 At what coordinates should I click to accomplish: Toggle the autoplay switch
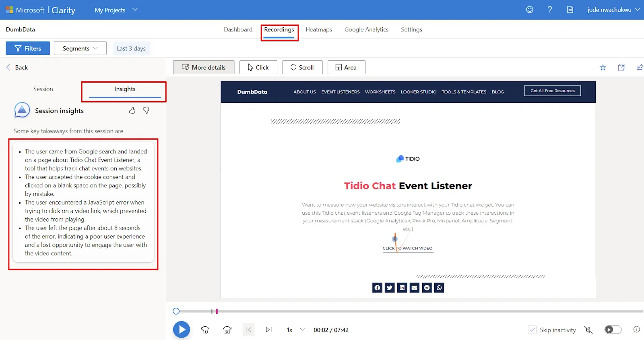pos(613,330)
